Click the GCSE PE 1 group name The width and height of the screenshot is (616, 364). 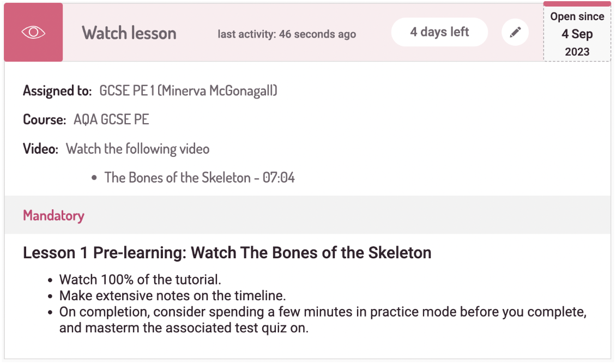click(x=188, y=90)
